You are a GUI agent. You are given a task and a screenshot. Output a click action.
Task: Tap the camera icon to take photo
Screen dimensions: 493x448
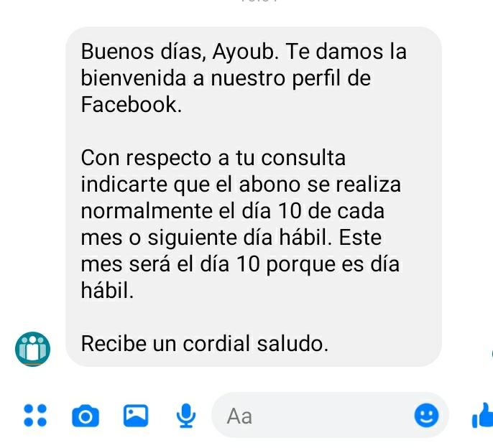86,416
